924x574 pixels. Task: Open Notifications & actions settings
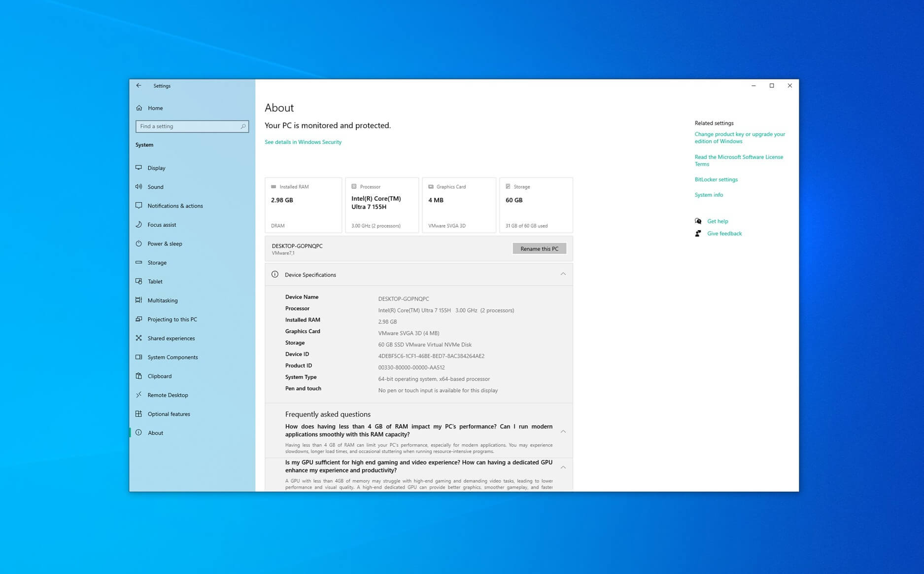tap(139, 206)
